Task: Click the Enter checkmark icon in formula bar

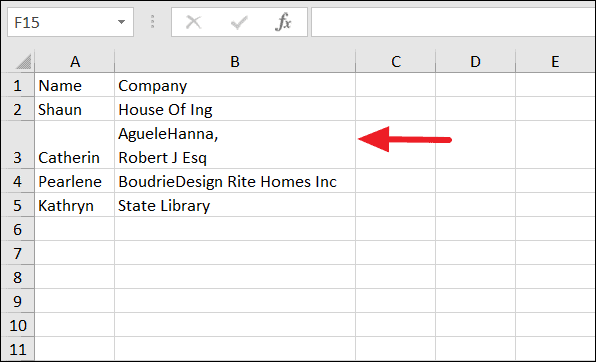Action: 239,22
